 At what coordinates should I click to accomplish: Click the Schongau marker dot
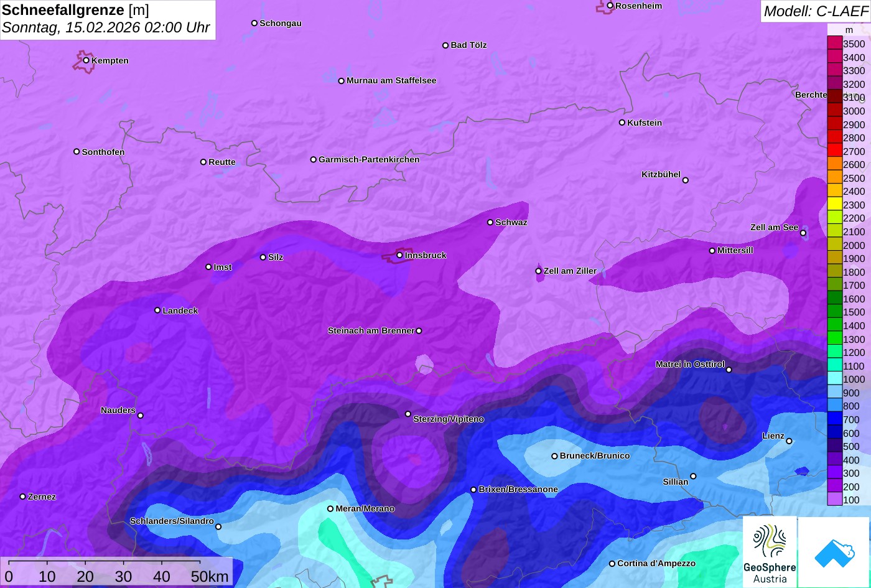(x=254, y=23)
